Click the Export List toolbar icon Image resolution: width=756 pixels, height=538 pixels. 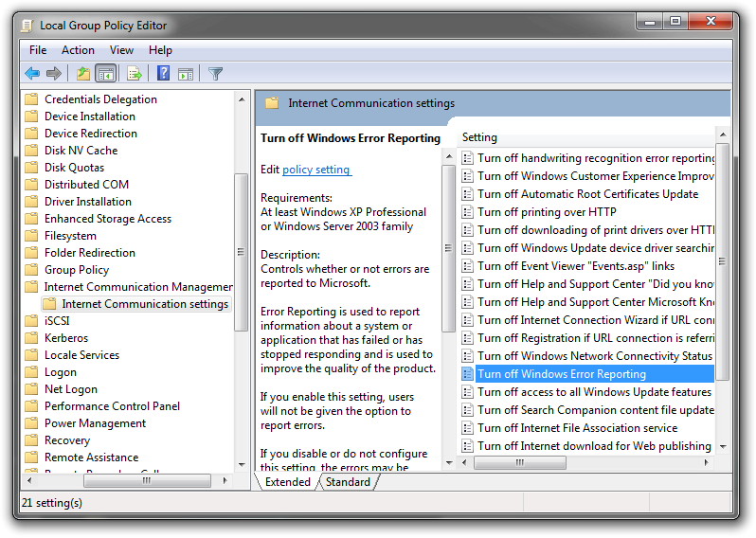tap(135, 73)
